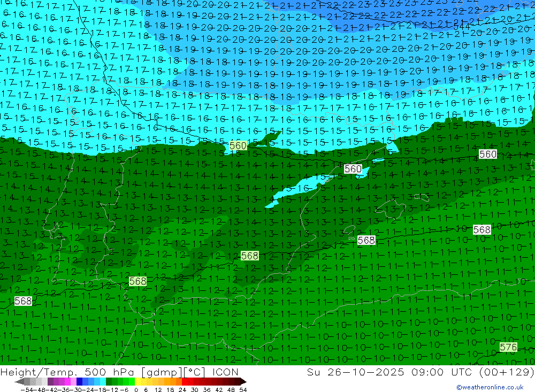Click the '[gdmp][°C]' unit label
This screenshot has width=535, height=392.
[173, 372]
